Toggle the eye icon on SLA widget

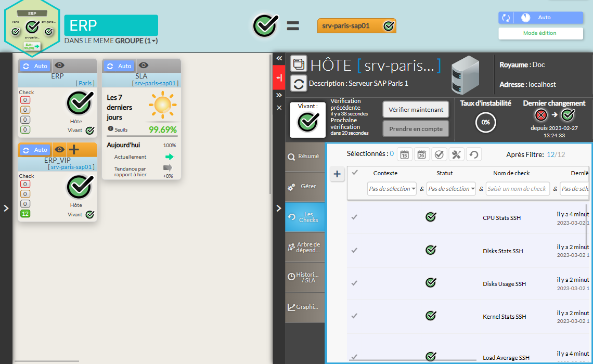pyautogui.click(x=143, y=66)
